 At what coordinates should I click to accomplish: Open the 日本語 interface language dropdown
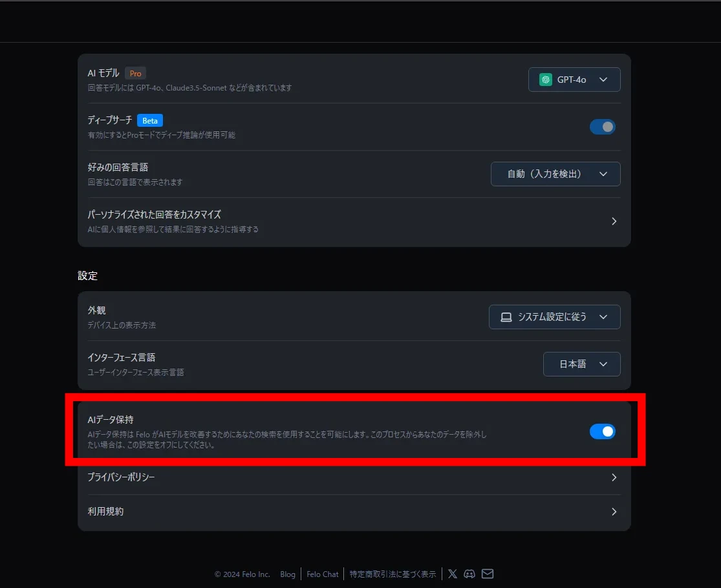(x=582, y=364)
